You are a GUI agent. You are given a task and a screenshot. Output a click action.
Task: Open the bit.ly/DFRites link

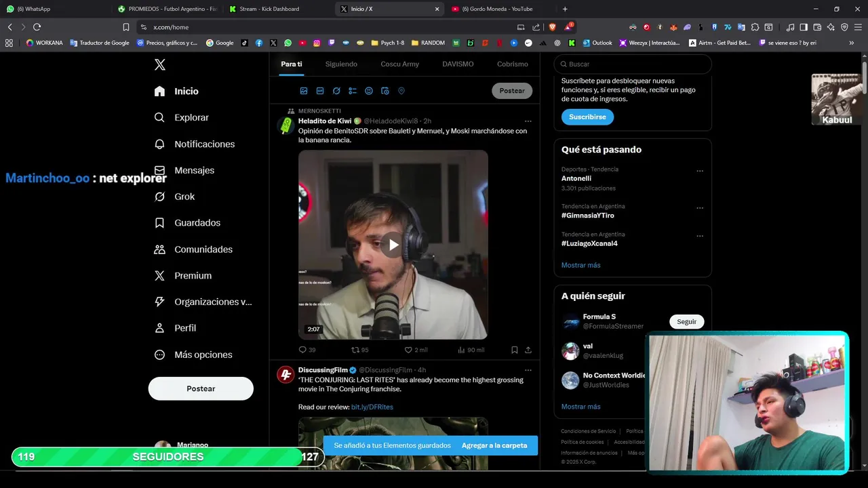372,407
